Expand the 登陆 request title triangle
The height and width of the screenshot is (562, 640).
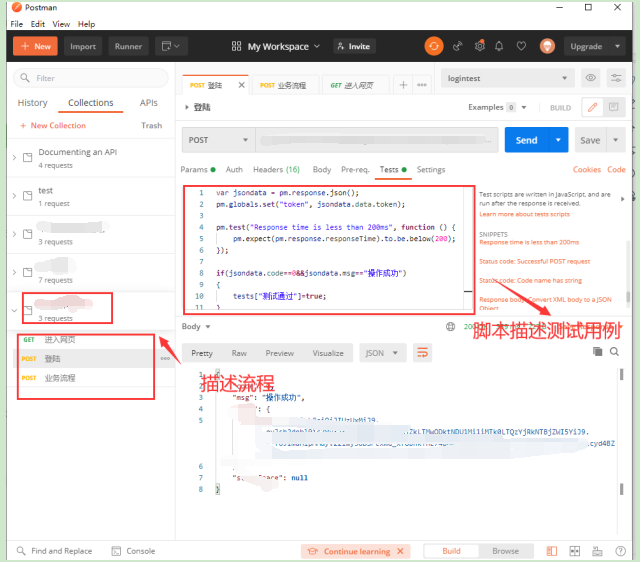pyautogui.click(x=187, y=107)
